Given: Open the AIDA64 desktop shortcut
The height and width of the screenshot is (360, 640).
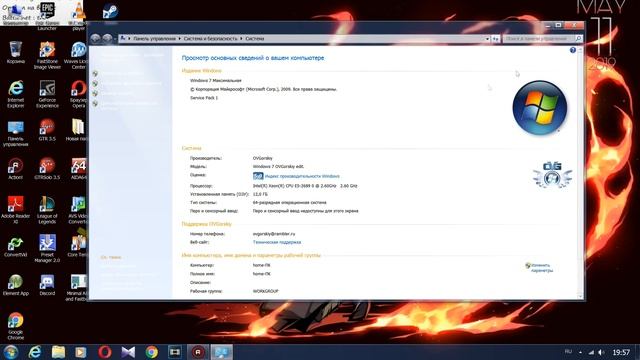Looking at the screenshot, I should [x=78, y=169].
